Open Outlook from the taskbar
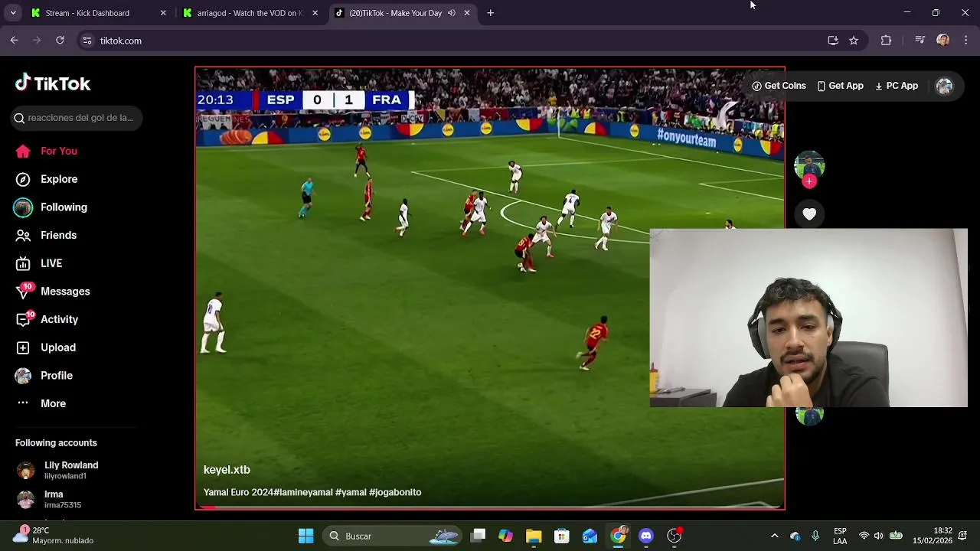Screen dimensions: 980x551 point(590,536)
